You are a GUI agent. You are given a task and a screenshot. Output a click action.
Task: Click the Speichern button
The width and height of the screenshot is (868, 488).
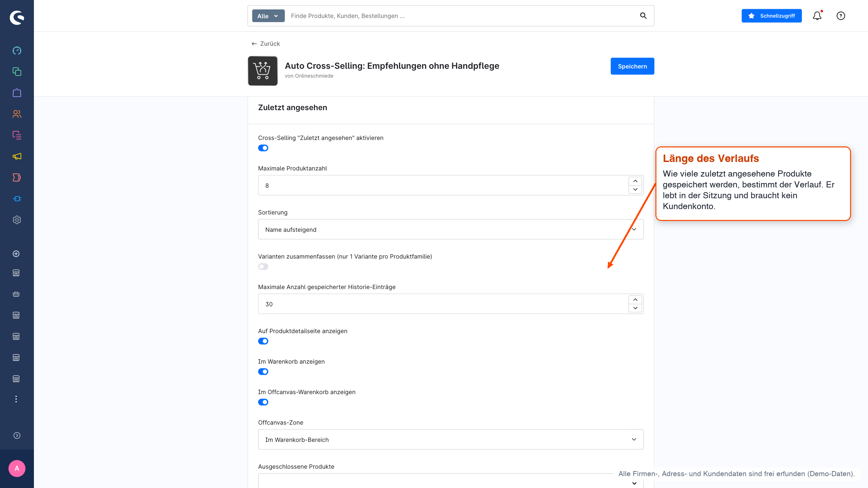tap(632, 66)
